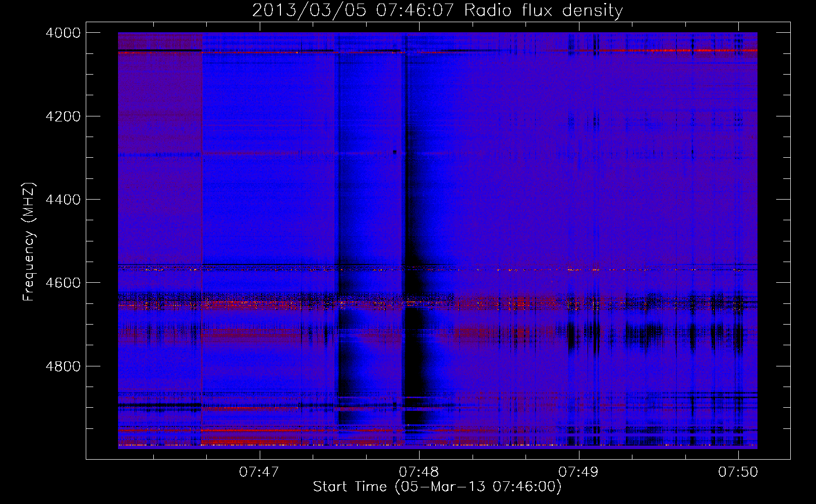Click the '07:47' time axis label
Viewport: 816px width, 504px height.
(259, 472)
